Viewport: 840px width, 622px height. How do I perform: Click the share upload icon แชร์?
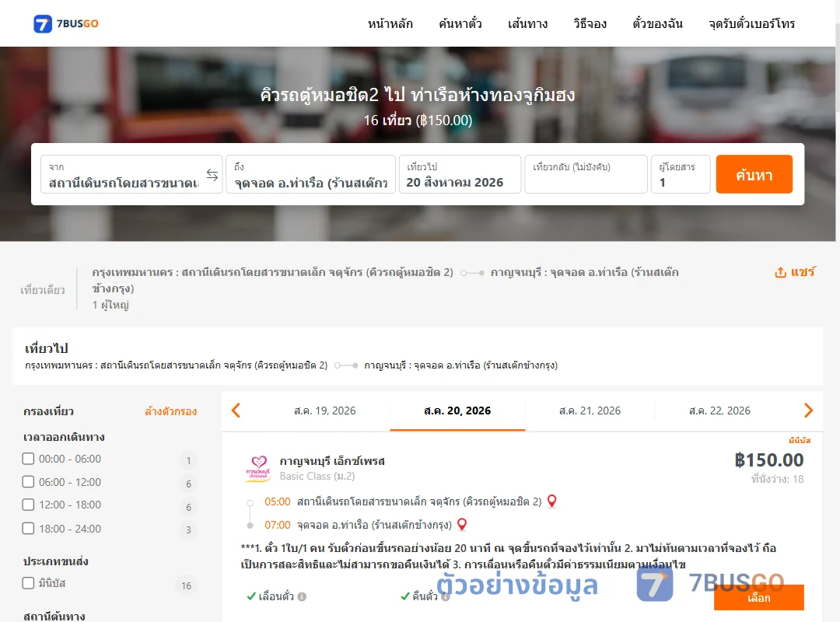coord(780,272)
